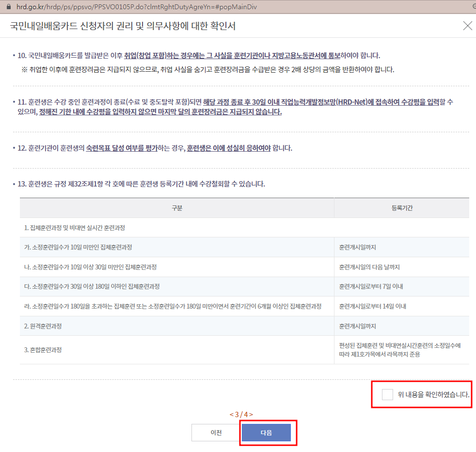Click the hrd.go.kr URL in address bar
The width and height of the screenshot is (476, 452).
137,7
